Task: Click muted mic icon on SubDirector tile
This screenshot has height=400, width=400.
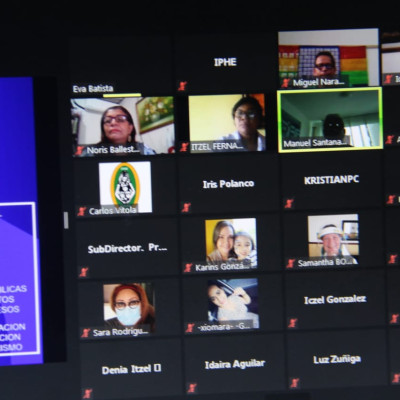Action: pos(83,272)
